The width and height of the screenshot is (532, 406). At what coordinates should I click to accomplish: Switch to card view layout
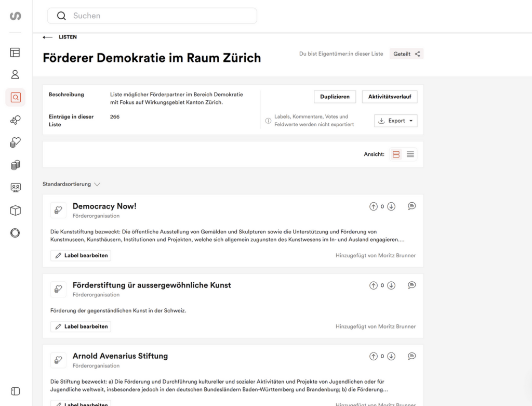coord(396,154)
